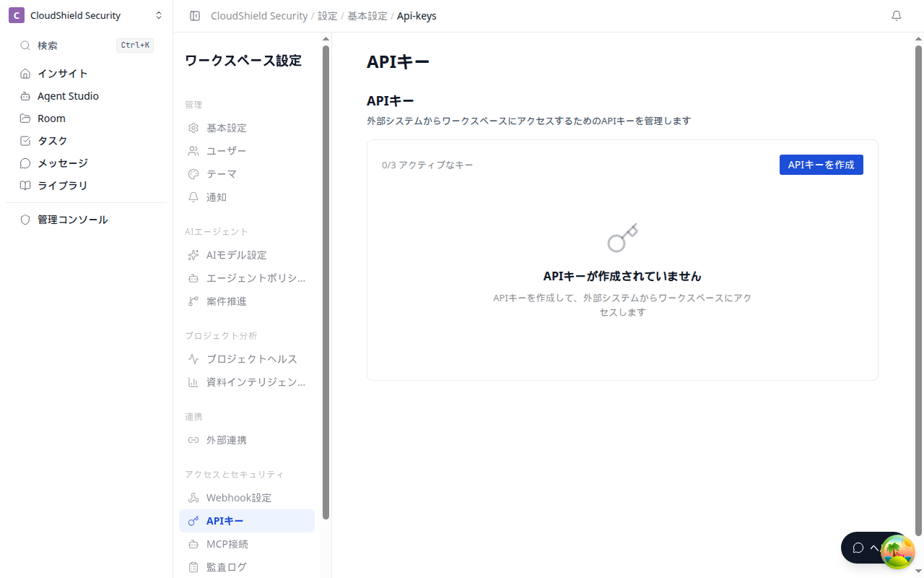Open Agent Studio robot icon

pos(25,96)
